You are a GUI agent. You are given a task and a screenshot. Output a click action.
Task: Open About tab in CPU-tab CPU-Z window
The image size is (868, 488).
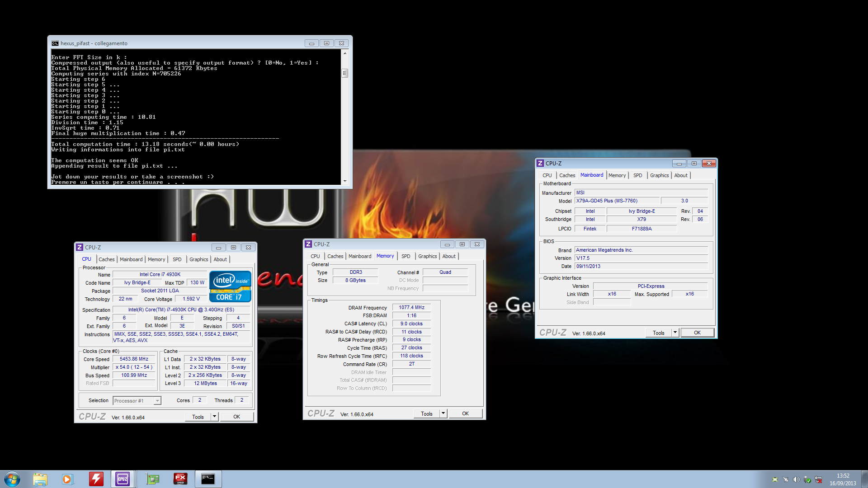[x=221, y=259]
